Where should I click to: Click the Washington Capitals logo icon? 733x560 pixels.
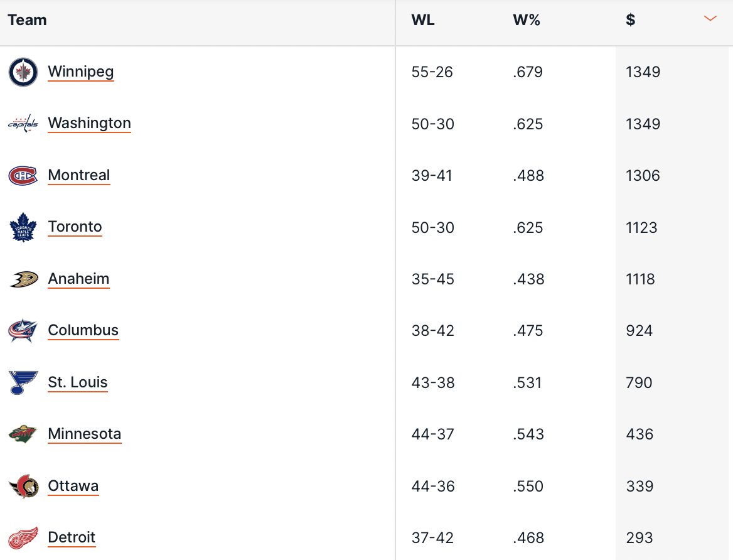click(23, 124)
